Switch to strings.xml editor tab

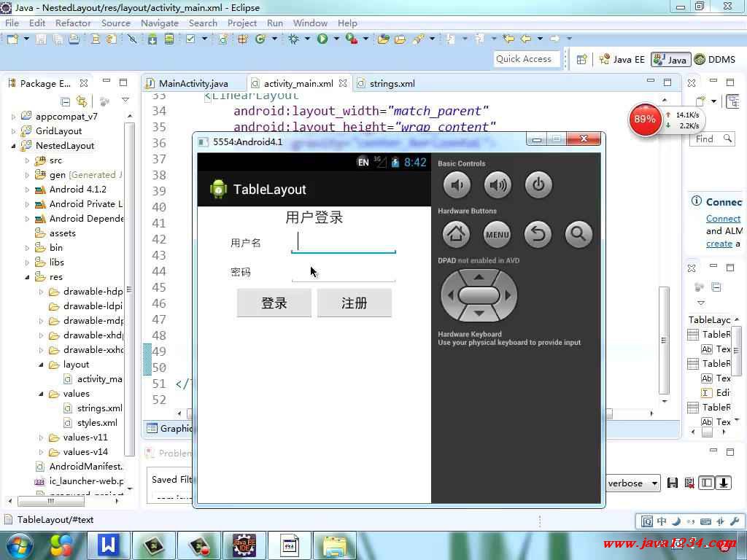[x=392, y=83]
